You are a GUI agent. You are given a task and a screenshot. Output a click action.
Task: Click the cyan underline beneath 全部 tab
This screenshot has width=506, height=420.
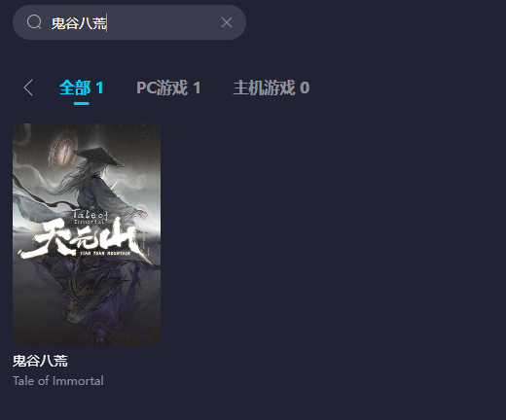82,103
